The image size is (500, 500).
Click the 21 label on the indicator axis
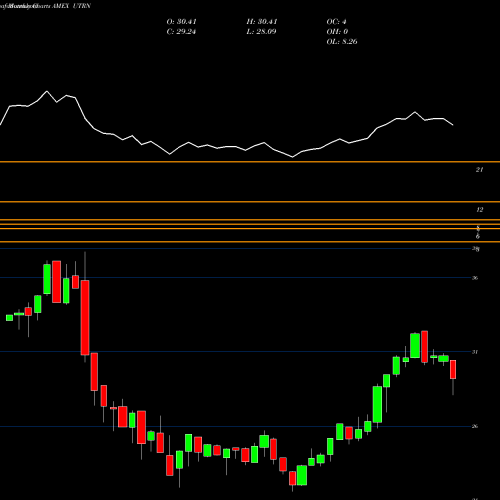point(479,170)
